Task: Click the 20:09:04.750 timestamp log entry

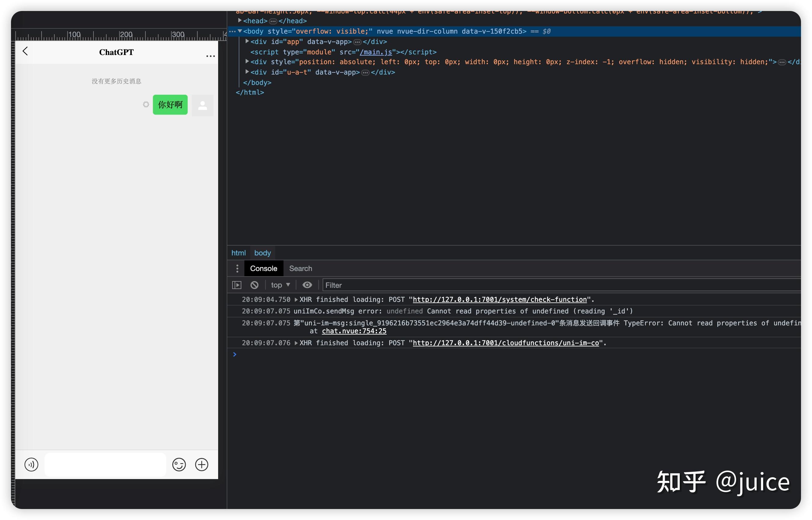Action: (x=266, y=299)
